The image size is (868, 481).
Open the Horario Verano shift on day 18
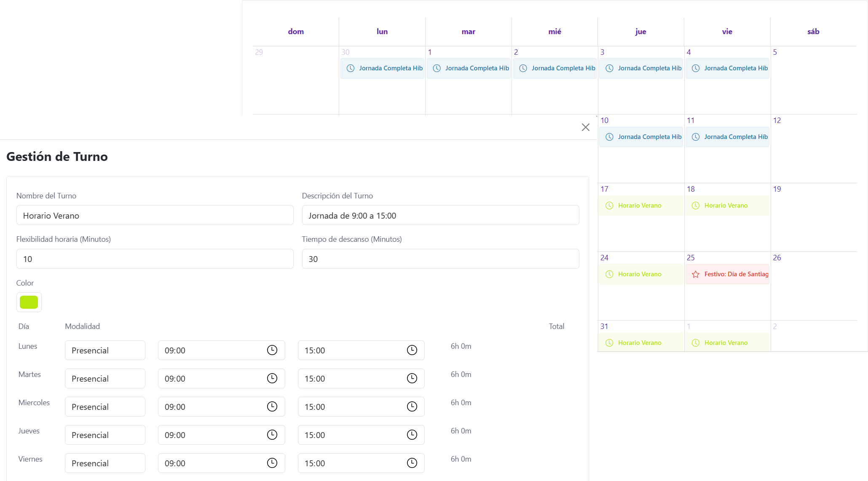[x=727, y=206]
